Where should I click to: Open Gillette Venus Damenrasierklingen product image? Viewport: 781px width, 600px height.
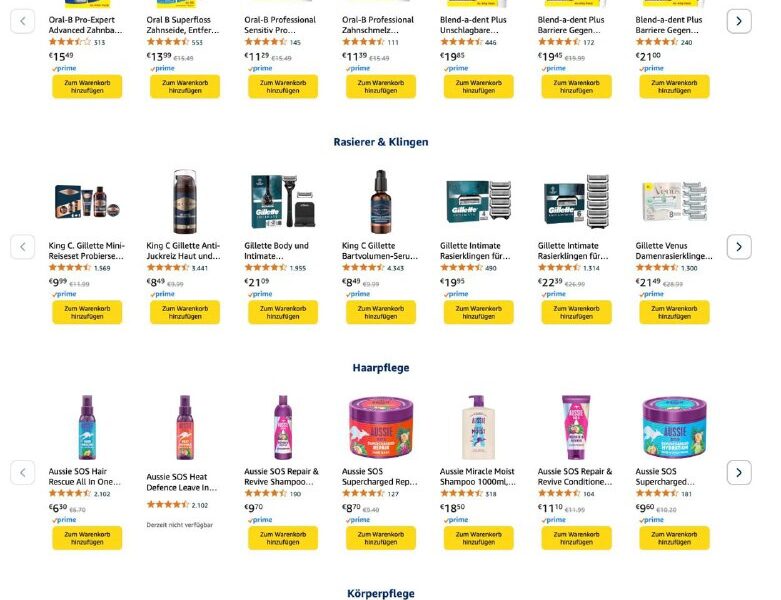tap(674, 202)
